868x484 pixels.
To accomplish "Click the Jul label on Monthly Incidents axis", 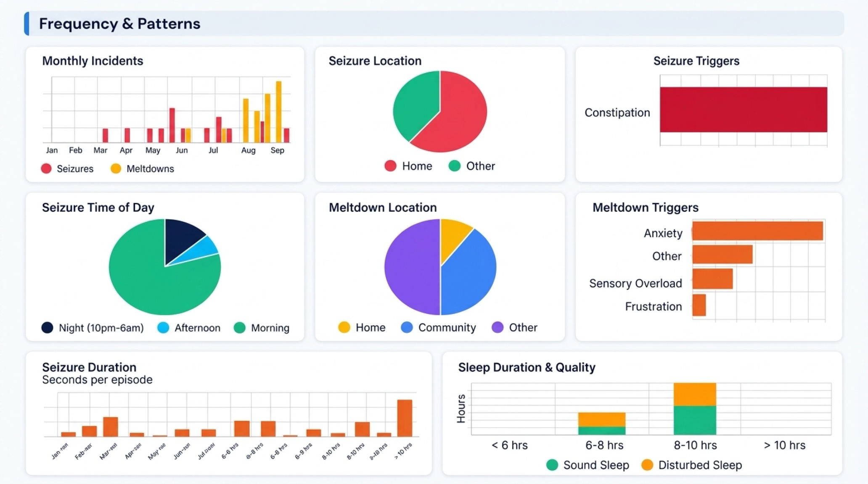I will point(213,150).
